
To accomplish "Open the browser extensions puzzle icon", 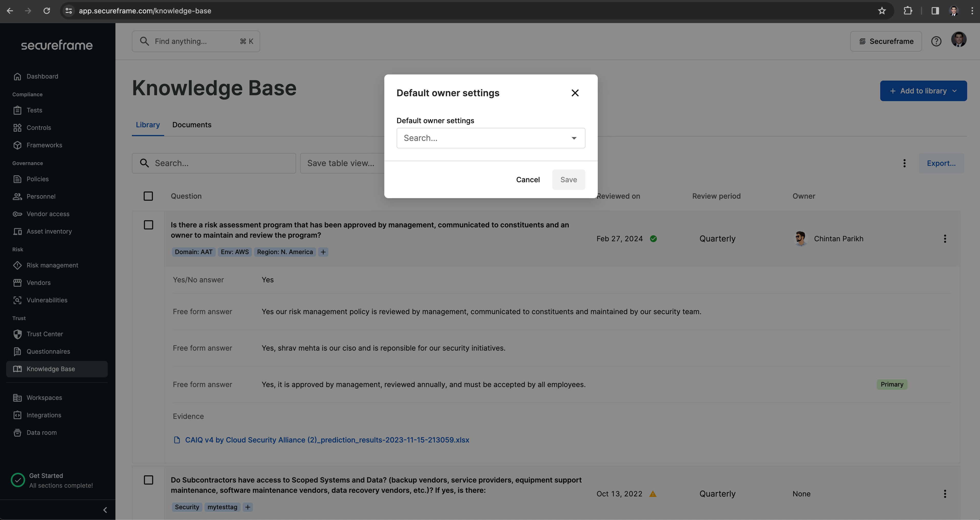I will click(908, 11).
